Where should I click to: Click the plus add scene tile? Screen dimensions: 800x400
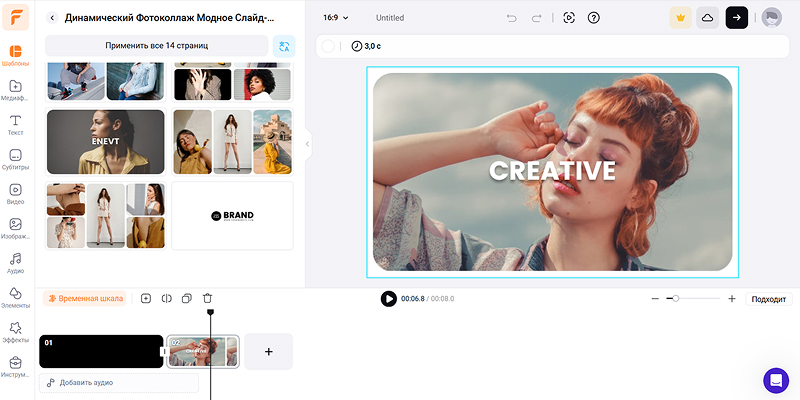point(268,352)
